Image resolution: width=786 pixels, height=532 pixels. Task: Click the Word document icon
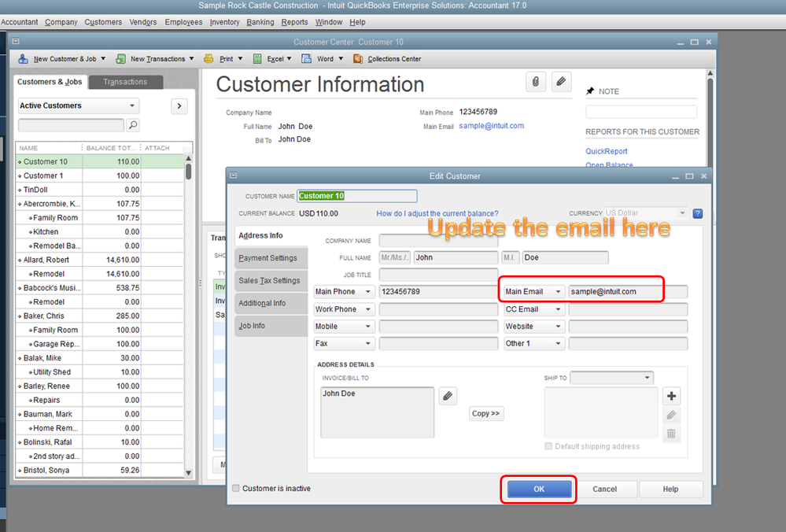pos(306,59)
